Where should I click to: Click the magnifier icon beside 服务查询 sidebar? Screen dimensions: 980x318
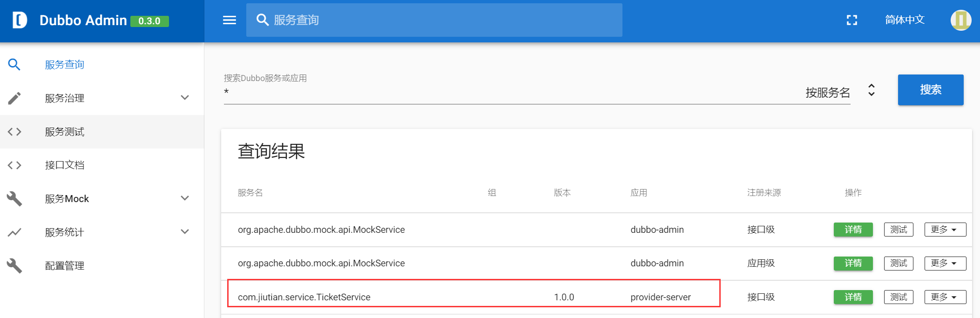[14, 65]
